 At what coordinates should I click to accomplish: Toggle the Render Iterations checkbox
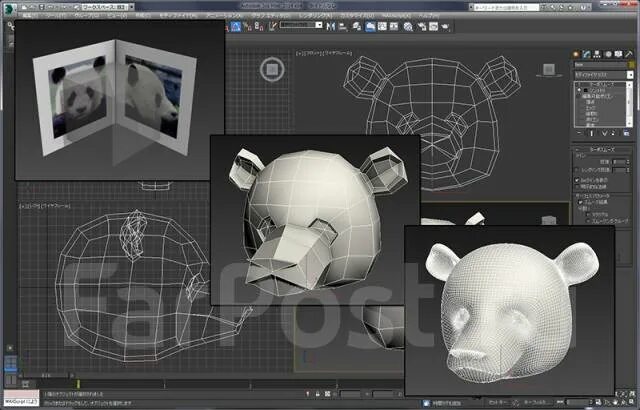[577, 170]
